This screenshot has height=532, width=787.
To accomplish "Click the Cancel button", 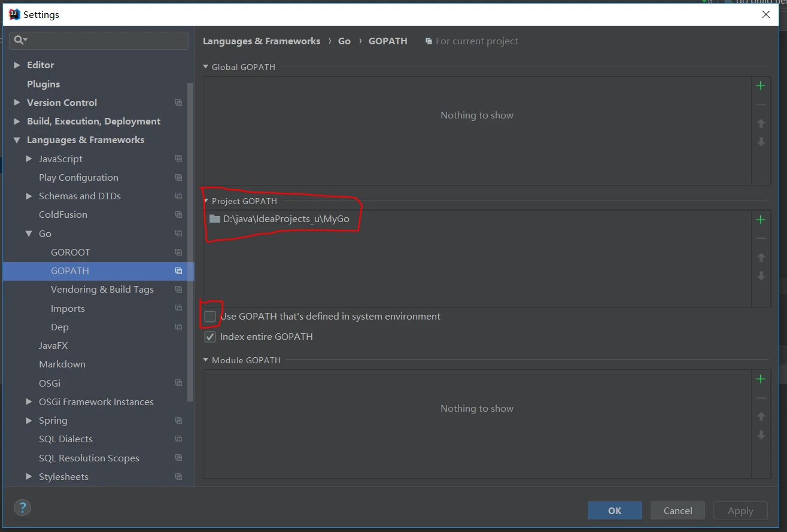I will (677, 510).
